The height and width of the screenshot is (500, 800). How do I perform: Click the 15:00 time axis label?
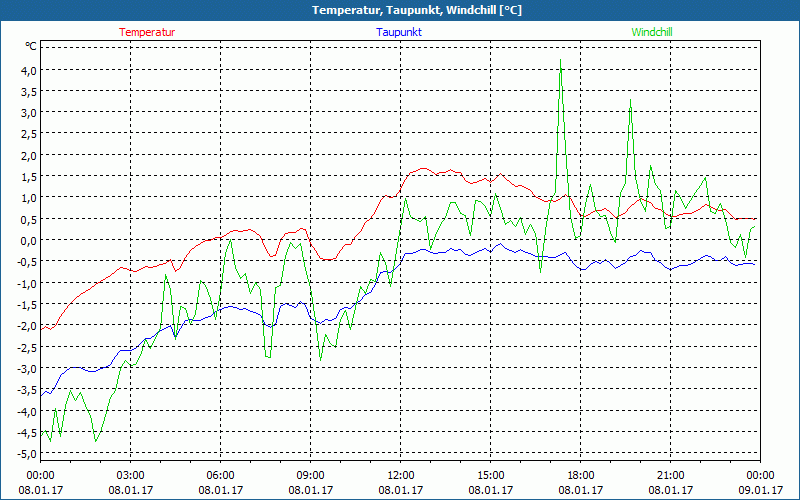point(491,476)
